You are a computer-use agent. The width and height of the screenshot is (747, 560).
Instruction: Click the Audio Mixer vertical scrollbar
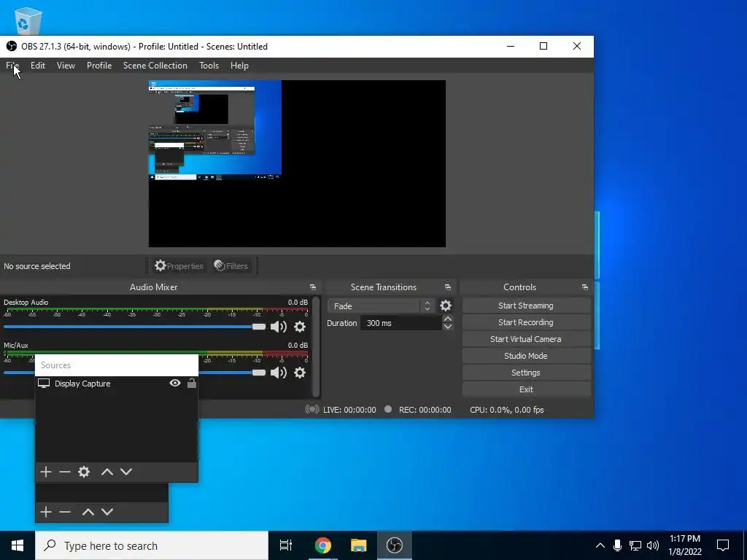pyautogui.click(x=315, y=346)
